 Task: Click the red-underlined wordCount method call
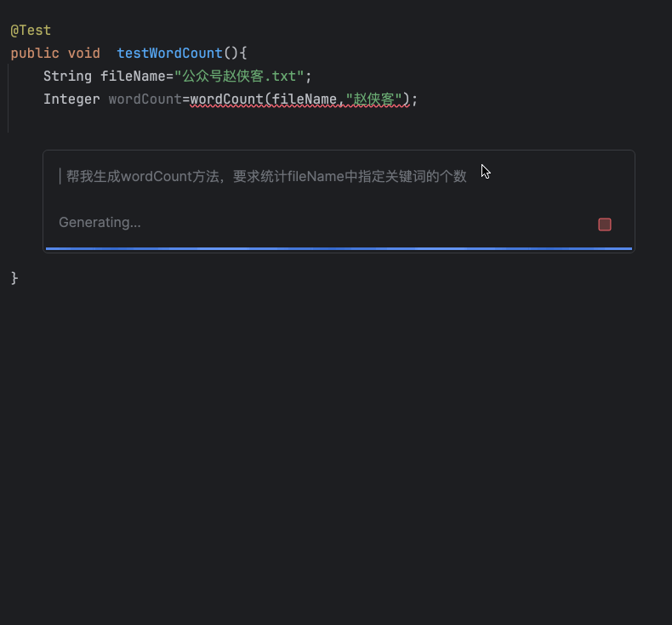click(226, 99)
